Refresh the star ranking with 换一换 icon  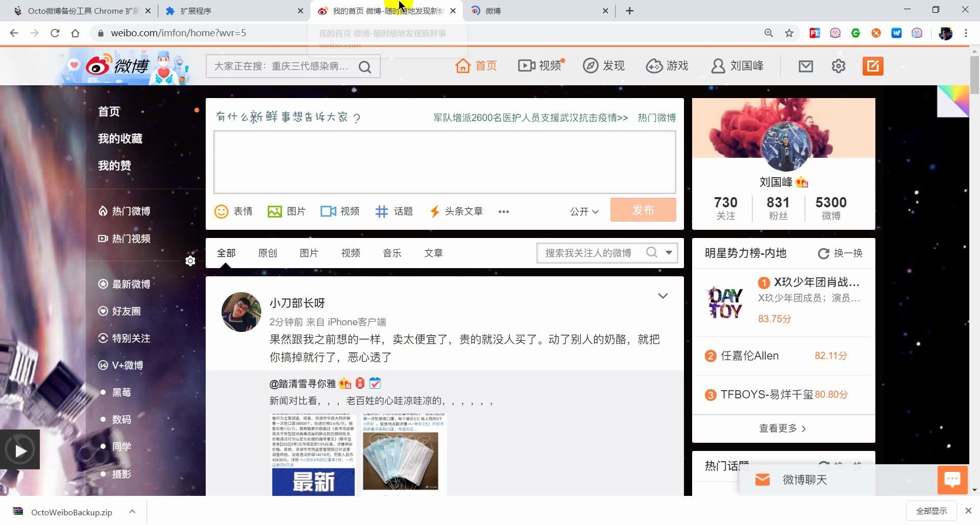coord(823,253)
